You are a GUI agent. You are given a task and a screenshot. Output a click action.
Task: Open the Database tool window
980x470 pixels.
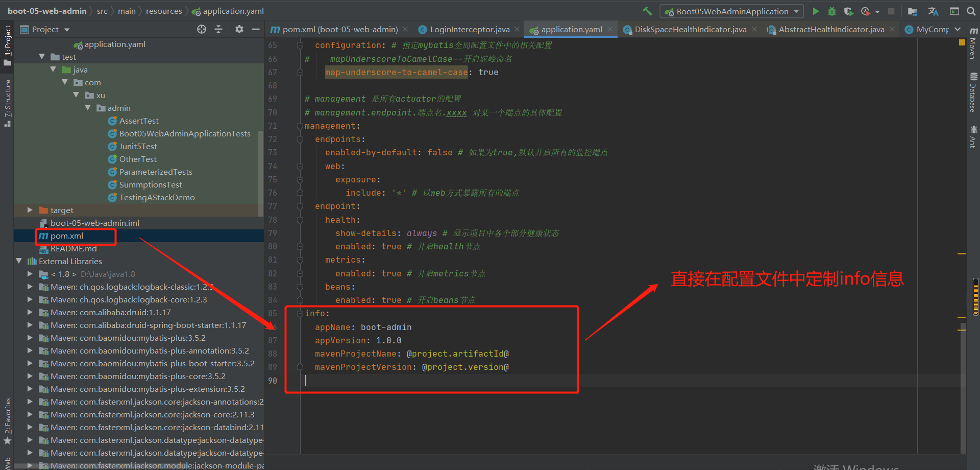click(x=973, y=92)
